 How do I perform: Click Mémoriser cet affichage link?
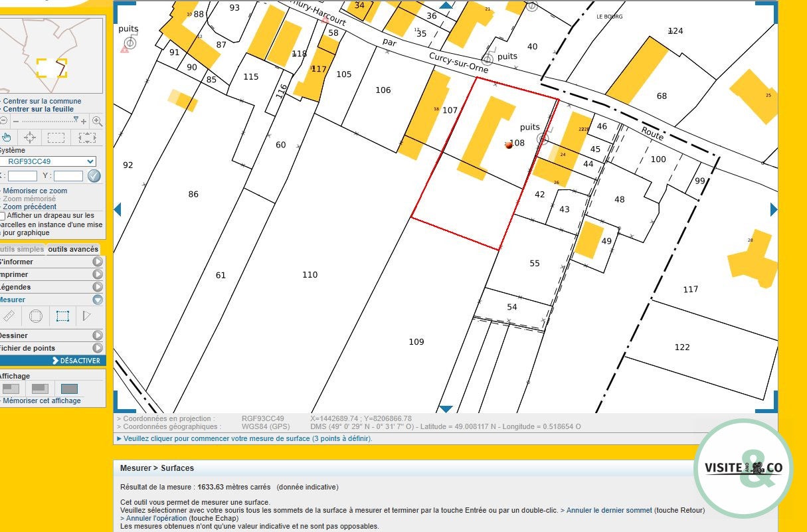pos(41,400)
